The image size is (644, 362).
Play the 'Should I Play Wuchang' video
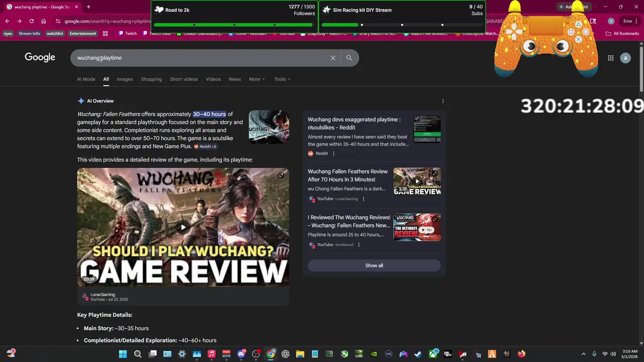click(183, 227)
